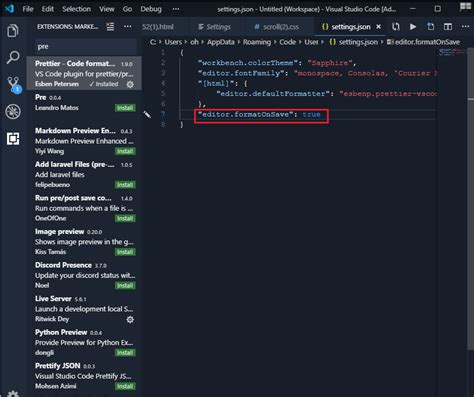Switch to the scroll(2).css tab
This screenshot has height=397, width=474.
(x=277, y=27)
